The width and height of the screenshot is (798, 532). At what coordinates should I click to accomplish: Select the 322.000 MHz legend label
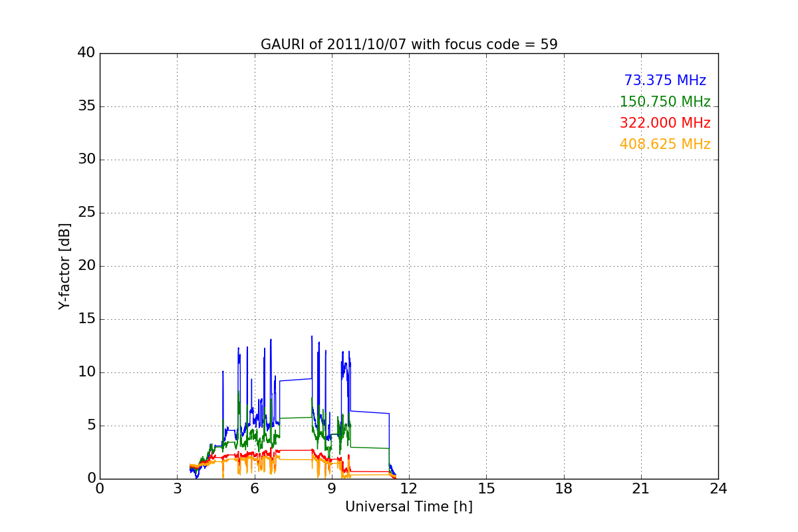coord(665,123)
